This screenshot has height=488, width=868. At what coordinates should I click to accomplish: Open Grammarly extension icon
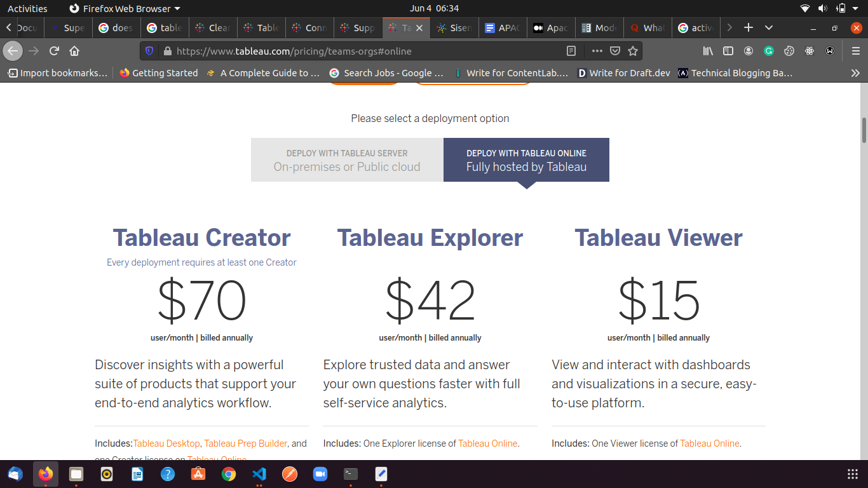(x=768, y=51)
